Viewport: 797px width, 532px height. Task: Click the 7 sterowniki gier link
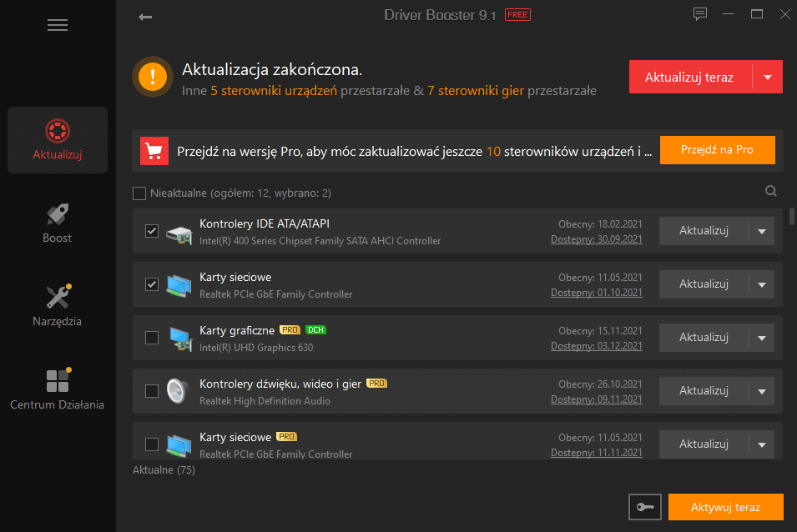(476, 91)
